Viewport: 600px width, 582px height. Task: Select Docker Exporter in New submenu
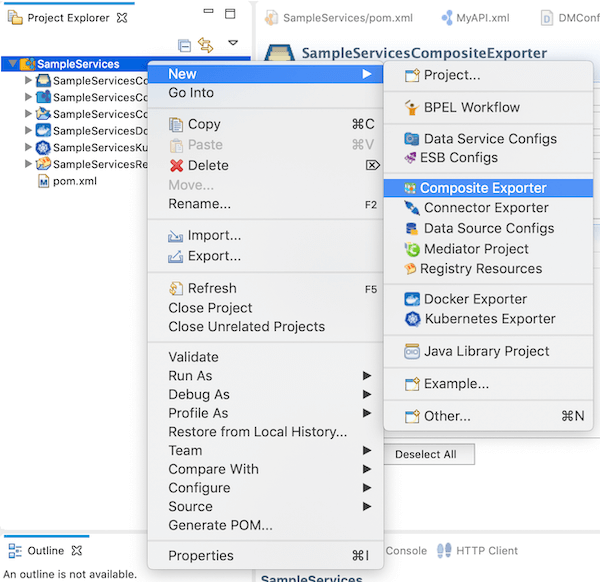[488, 299]
